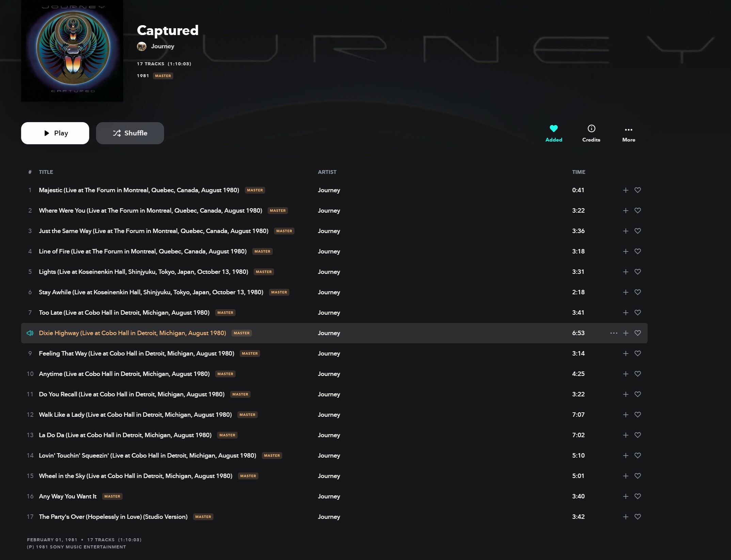Add Just the Same Way to playlist
Screen dimensions: 731x560
pos(625,231)
